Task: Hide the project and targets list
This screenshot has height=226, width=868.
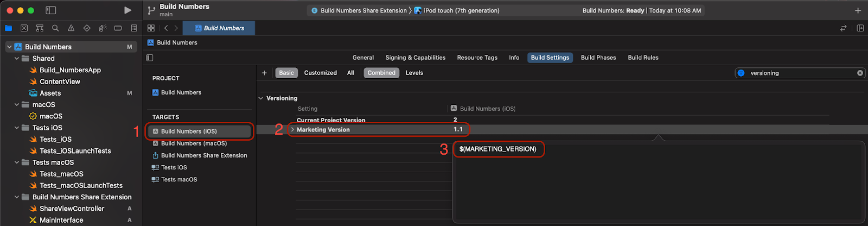Action: [x=150, y=58]
